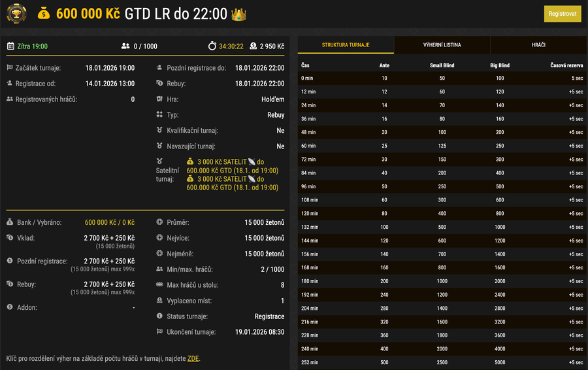588x370 pixels.
Task: Click the Časová rezerva column header
Action: tap(566, 65)
